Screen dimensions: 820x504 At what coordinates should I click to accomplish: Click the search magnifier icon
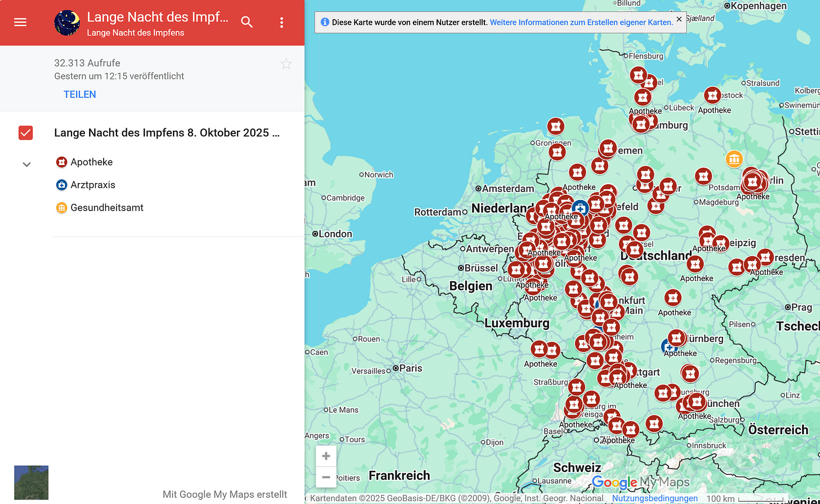coord(247,23)
